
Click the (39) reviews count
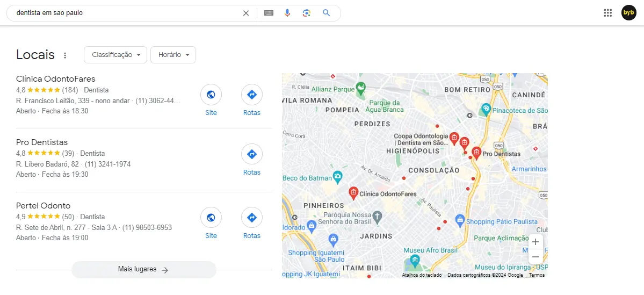(x=68, y=153)
